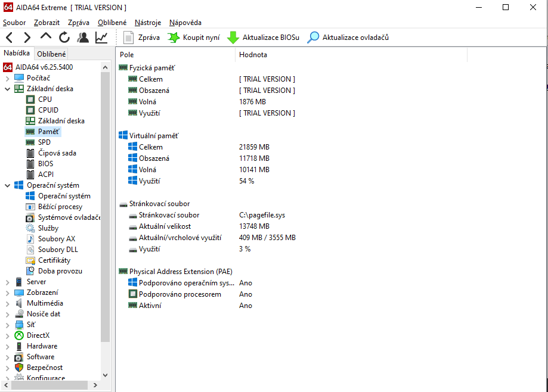Select the CPUID item icon
Image resolution: width=548 pixels, height=392 pixels.
tap(30, 110)
